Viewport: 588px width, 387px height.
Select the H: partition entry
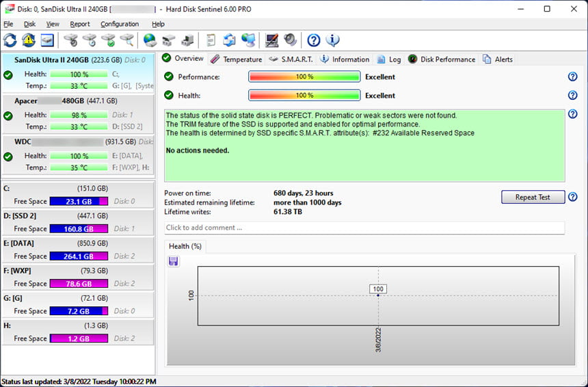[78, 332]
